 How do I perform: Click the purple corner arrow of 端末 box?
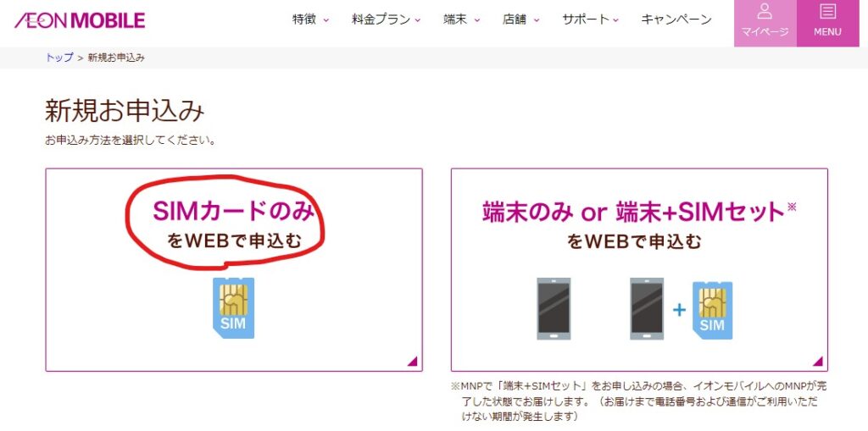click(818, 362)
